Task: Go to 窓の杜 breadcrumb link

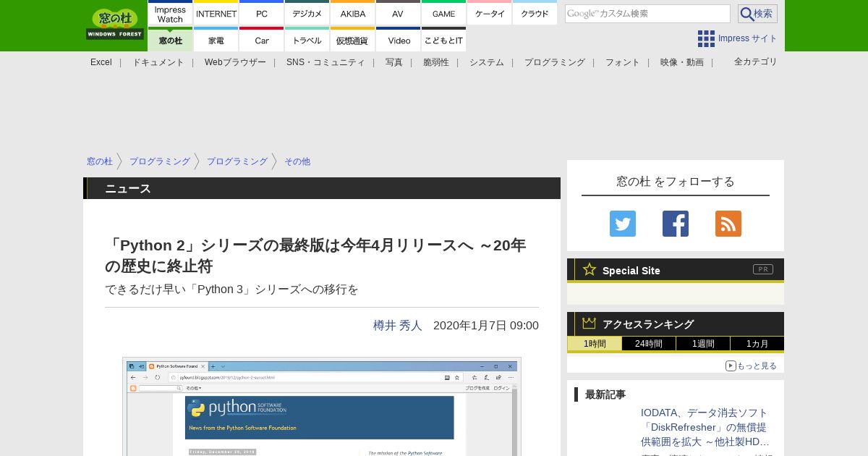Action: [x=100, y=161]
